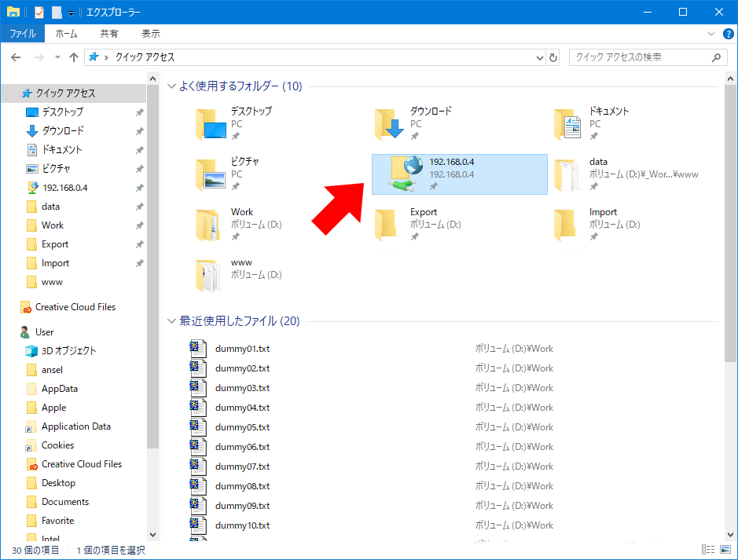The height and width of the screenshot is (560, 738).
Task: Click the Up one level arrow icon
Action: pyautogui.click(x=74, y=57)
